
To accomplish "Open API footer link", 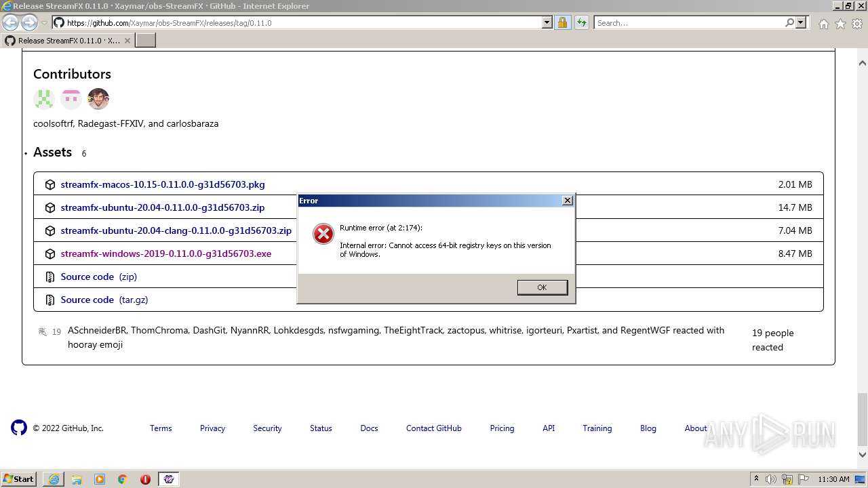I will pyautogui.click(x=549, y=428).
